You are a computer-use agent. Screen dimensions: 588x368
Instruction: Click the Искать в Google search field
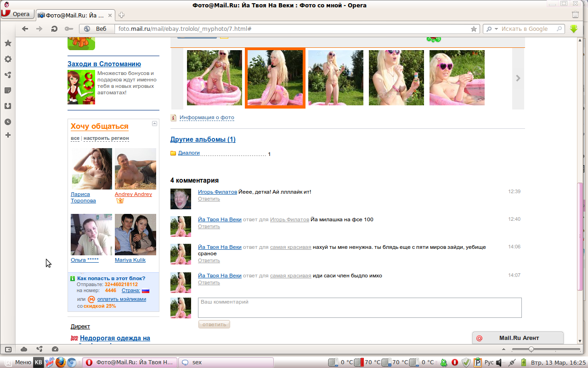528,29
